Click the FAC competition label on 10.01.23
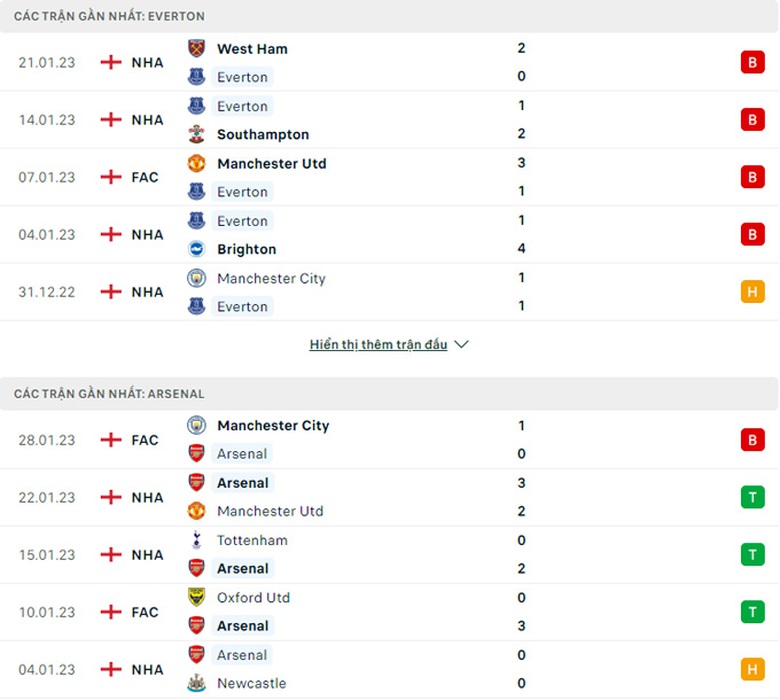The image size is (780, 700). (145, 612)
